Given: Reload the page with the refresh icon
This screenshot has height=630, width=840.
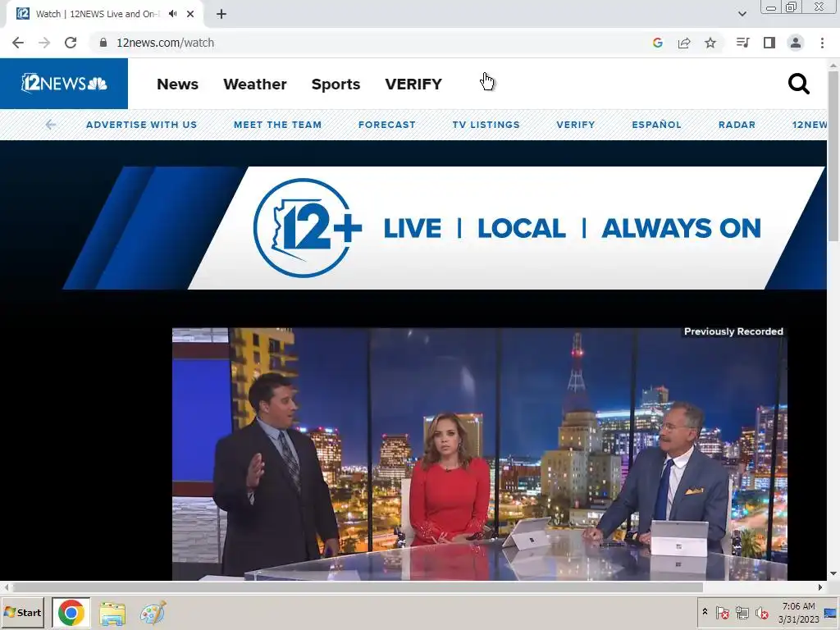Looking at the screenshot, I should tap(71, 43).
